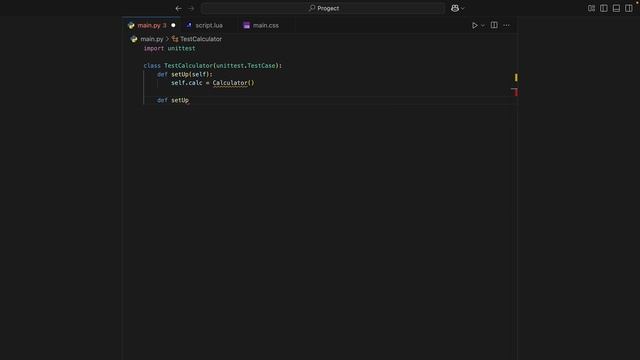Switch to the main.py tab
This screenshot has width=640, height=360.
pos(151,25)
